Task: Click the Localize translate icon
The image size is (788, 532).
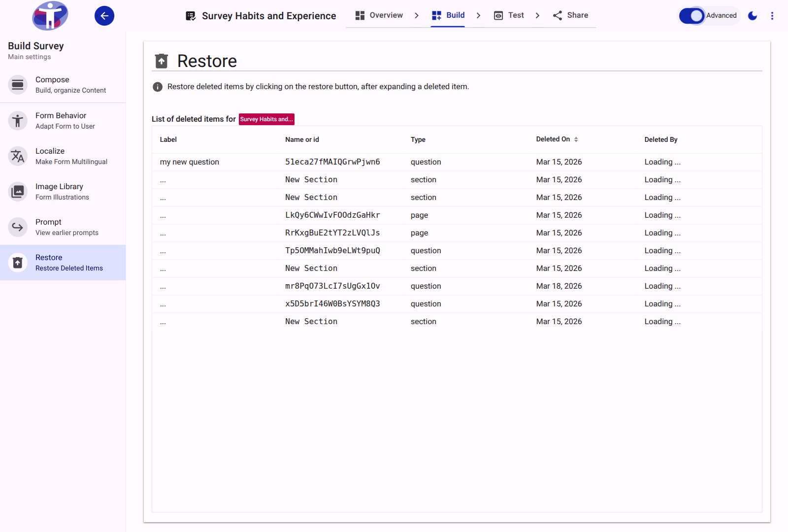Action: [x=18, y=156]
